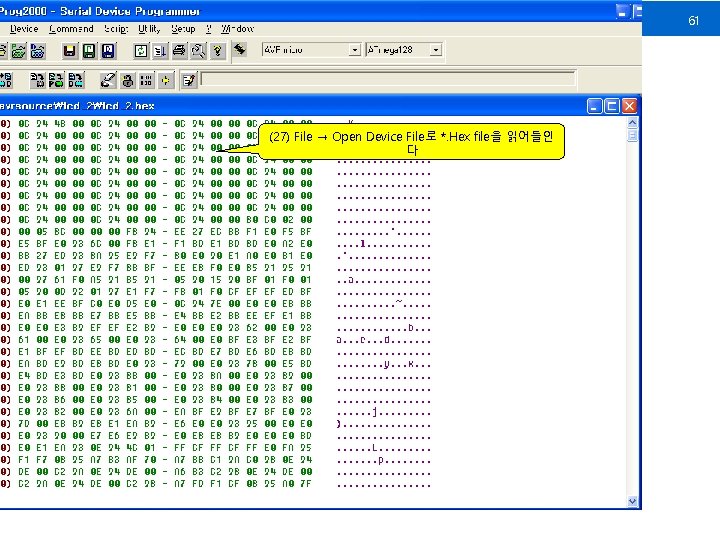This screenshot has width=720, height=540.
Task: Open the Window menu
Action: tap(237, 29)
